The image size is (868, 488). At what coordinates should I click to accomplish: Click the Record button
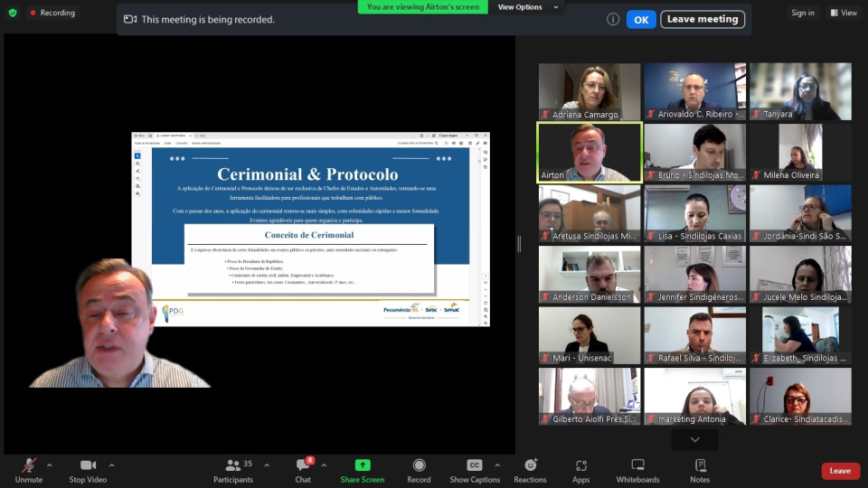tap(419, 470)
